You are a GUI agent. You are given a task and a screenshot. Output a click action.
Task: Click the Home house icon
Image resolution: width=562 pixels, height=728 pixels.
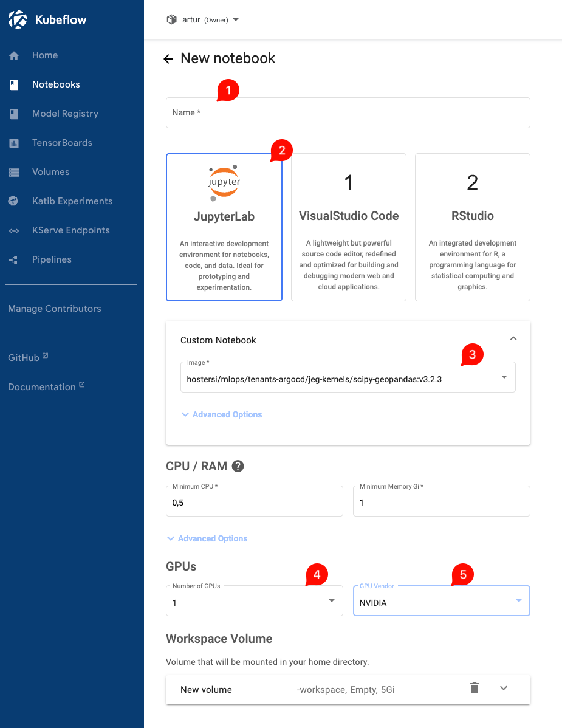point(14,56)
